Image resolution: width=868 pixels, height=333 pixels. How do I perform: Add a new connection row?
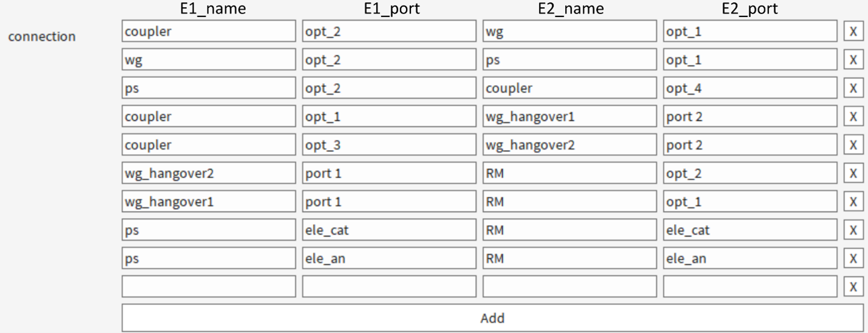[x=492, y=318]
